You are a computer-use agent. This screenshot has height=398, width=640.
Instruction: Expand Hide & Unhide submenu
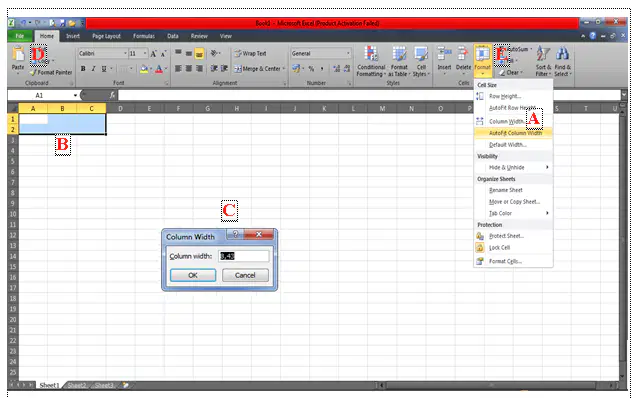(x=513, y=167)
